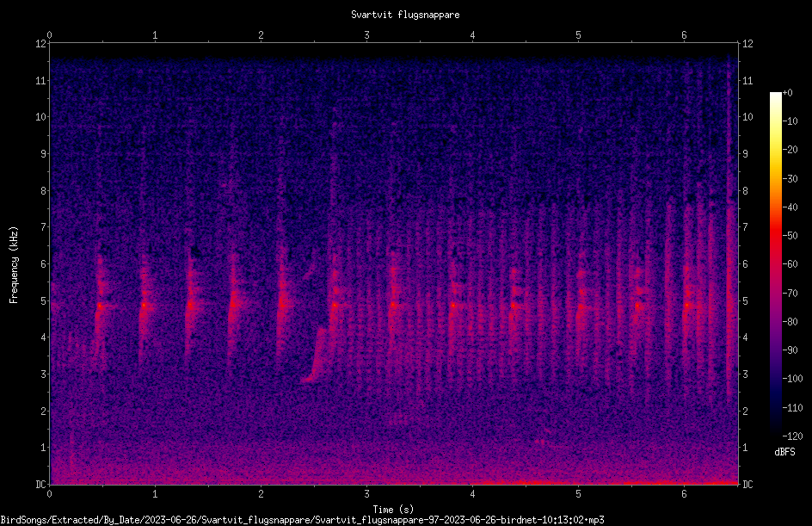The height and width of the screenshot is (526, 812).
Task: Click the '-70' colorbar label
Action: [790, 294]
